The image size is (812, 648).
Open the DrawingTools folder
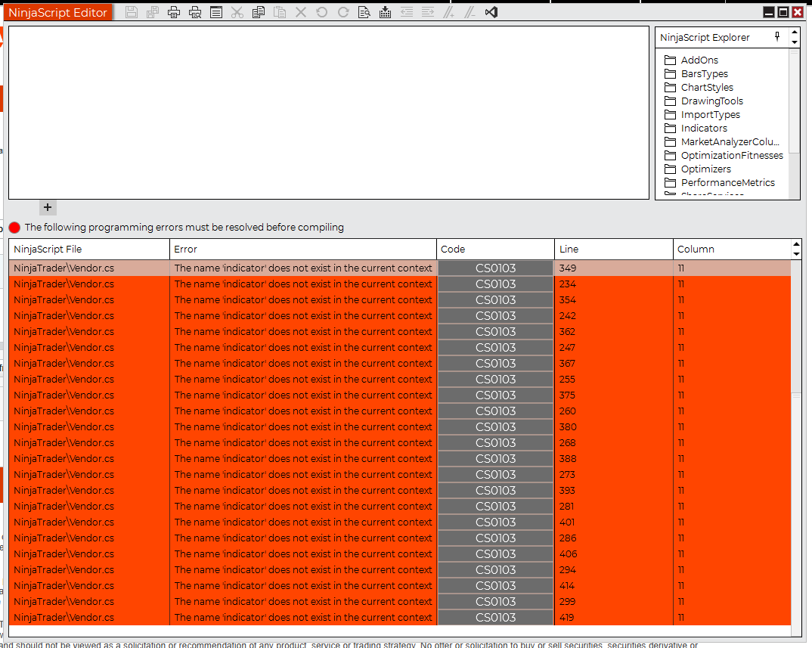(x=704, y=101)
